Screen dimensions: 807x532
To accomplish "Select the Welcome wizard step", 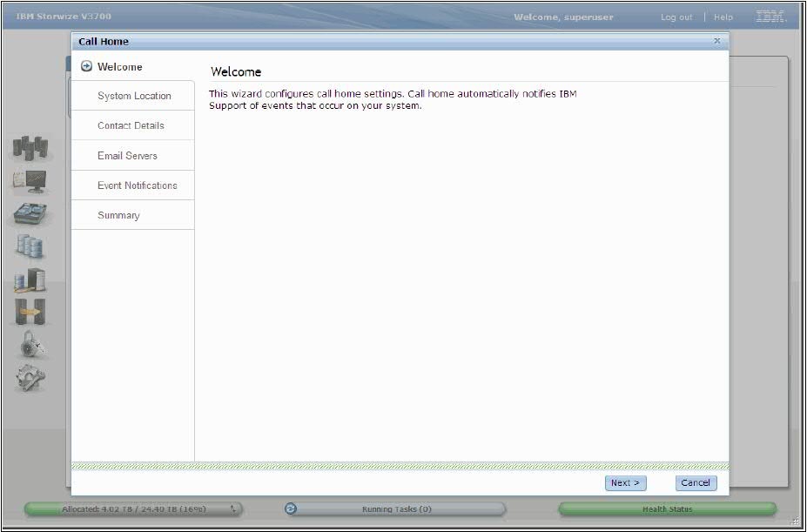I will coord(133,66).
